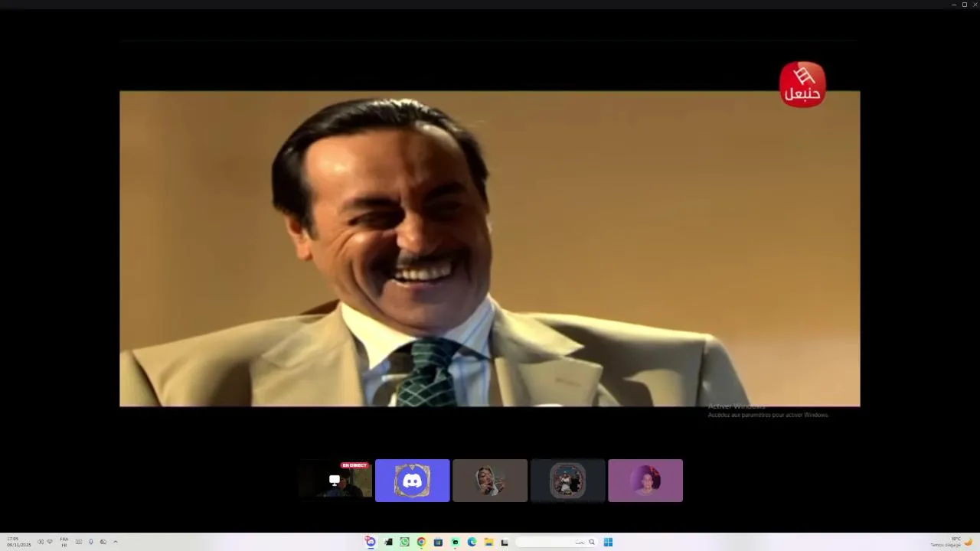Open the green chat app icon before Edge
The image size is (980, 551).
coord(455,542)
